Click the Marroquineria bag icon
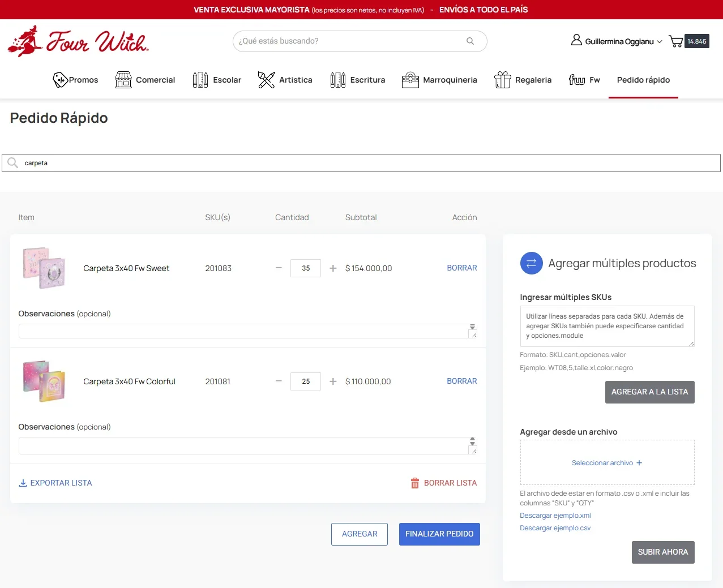Viewport: 723px width, 588px height. click(410, 80)
